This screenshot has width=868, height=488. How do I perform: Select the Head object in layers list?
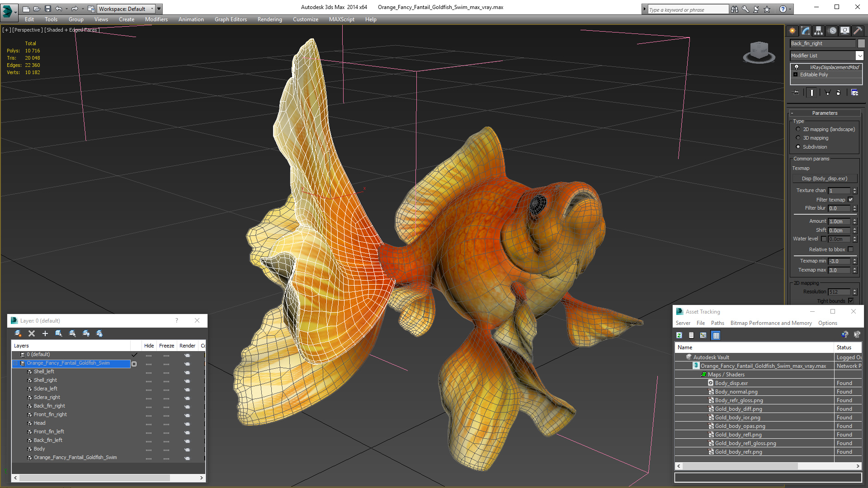[39, 423]
